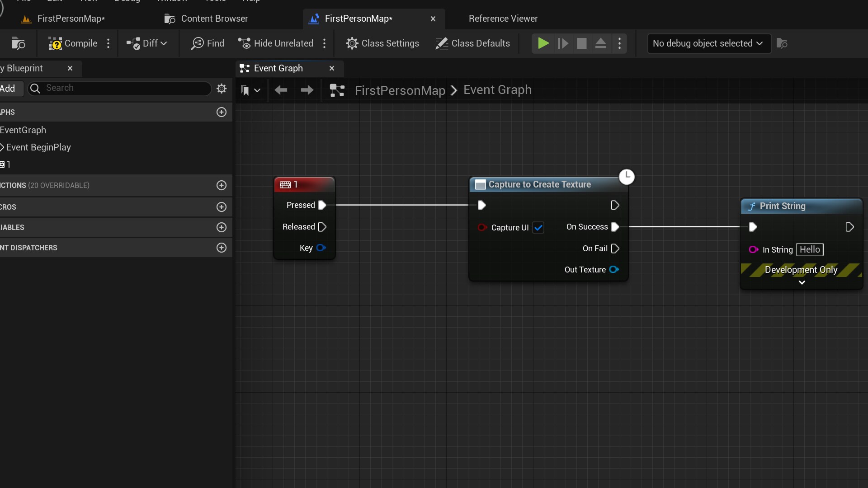Add a new function with the plus icon
This screenshot has height=488, width=868.
(221, 185)
